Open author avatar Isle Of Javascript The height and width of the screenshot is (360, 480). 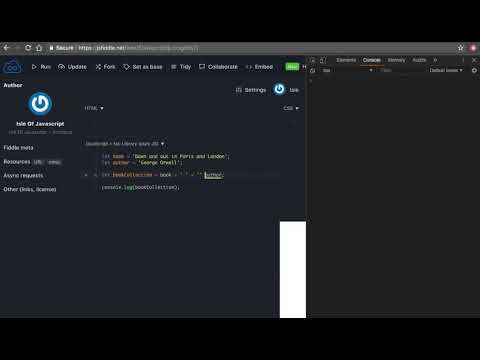click(x=40, y=104)
